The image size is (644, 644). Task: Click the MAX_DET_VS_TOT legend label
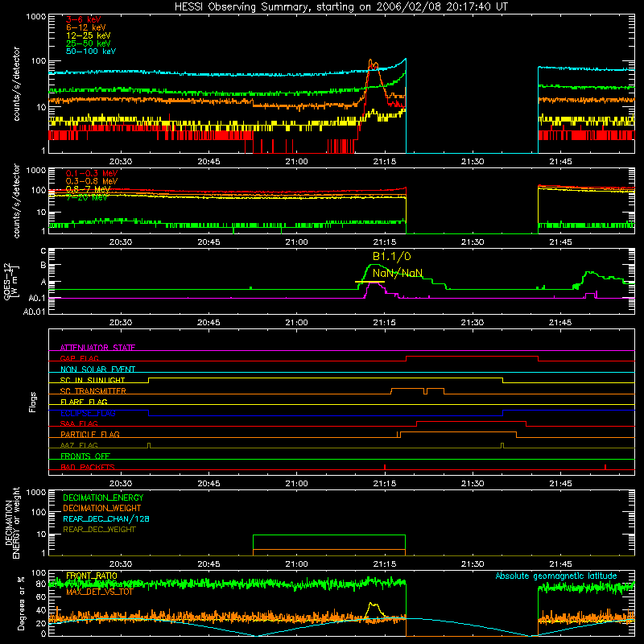99,592
